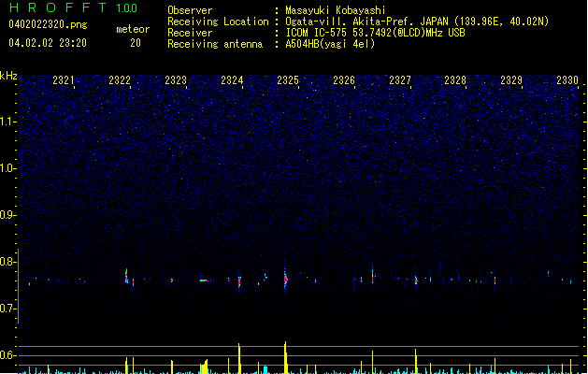
Task: Click the kHz axis unit label
Action: (8, 76)
